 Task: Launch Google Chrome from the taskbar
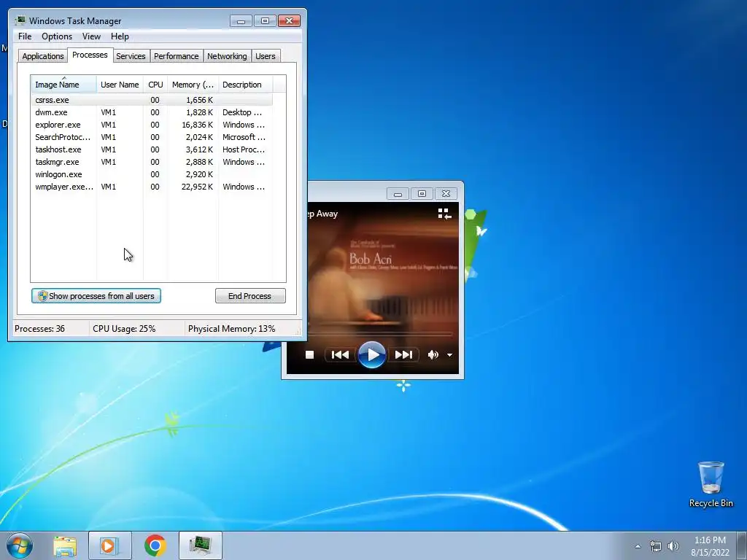pos(155,545)
